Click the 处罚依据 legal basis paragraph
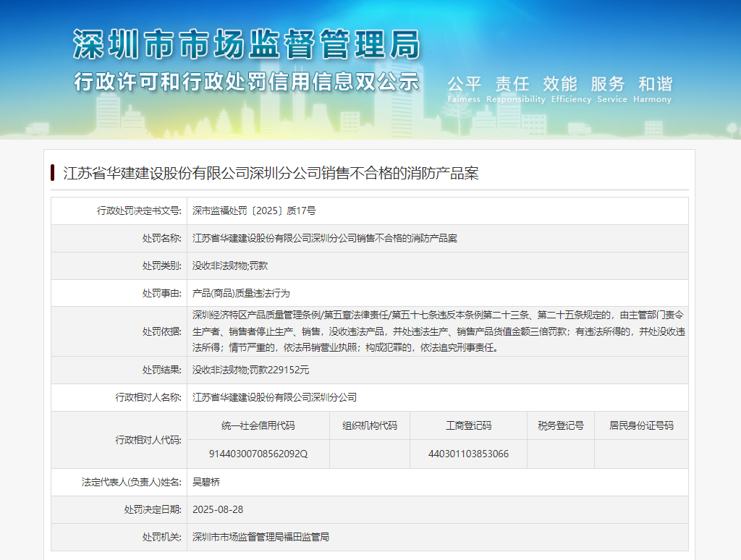 coord(439,331)
